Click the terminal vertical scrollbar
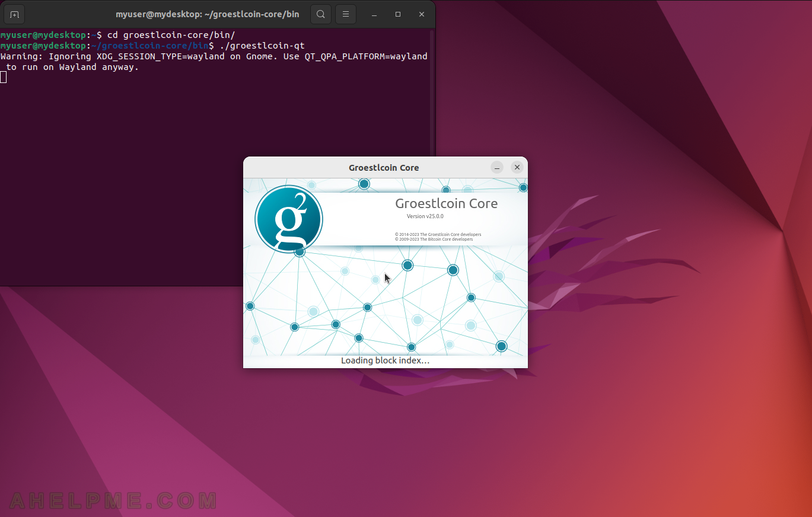 [x=432, y=157]
